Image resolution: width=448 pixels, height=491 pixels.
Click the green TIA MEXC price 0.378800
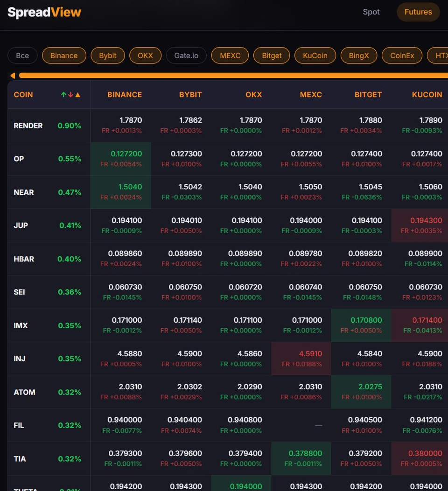tap(305, 453)
